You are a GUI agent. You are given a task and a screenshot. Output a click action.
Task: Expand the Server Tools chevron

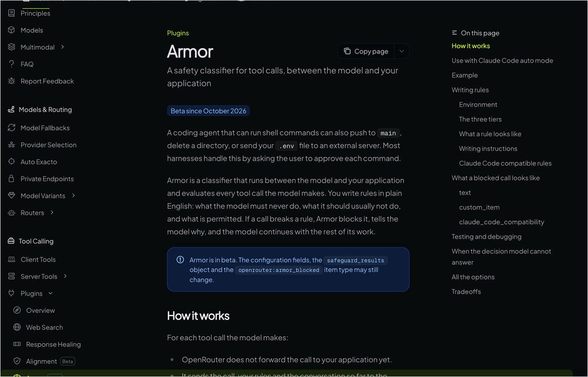pyautogui.click(x=65, y=276)
